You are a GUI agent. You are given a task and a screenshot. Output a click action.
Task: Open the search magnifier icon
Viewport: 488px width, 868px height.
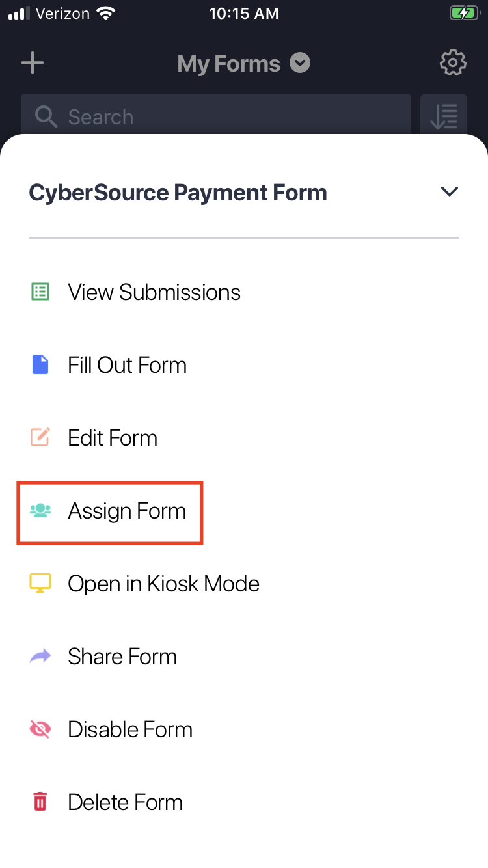[x=46, y=116]
